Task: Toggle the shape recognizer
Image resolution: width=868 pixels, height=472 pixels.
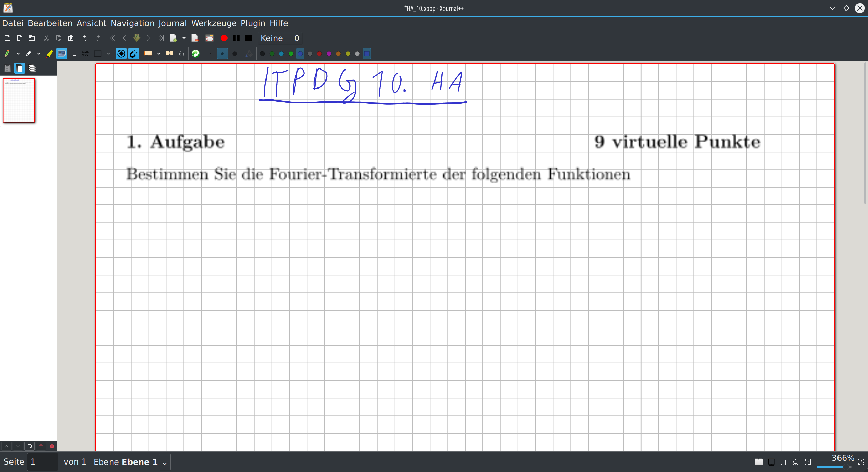Action: pyautogui.click(x=121, y=53)
